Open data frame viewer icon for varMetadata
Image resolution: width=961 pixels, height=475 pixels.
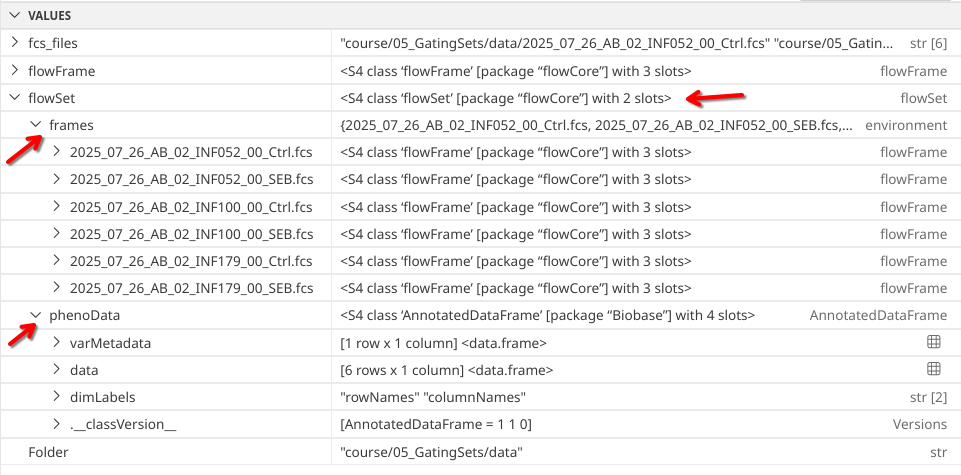(x=934, y=343)
